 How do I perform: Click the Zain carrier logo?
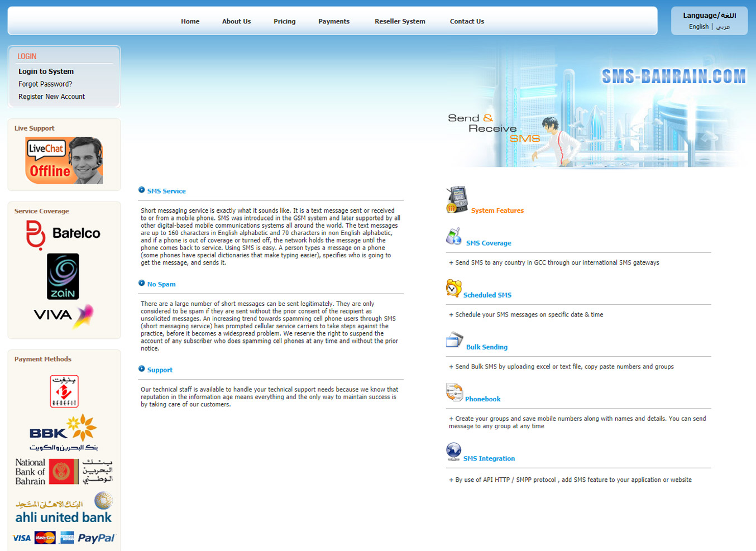[63, 276]
